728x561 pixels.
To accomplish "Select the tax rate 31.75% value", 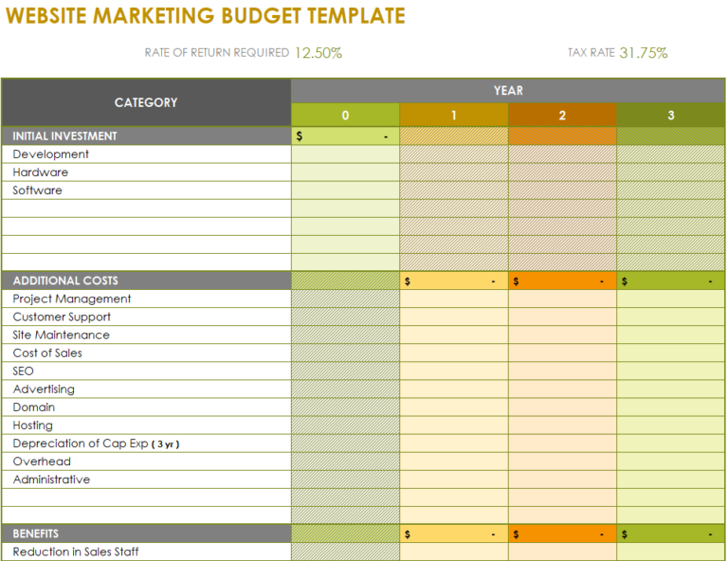I will pos(644,53).
